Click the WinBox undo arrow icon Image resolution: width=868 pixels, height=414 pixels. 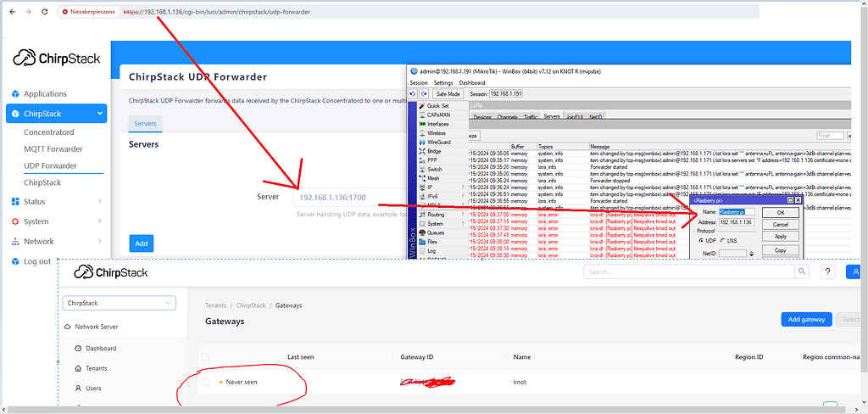tap(413, 93)
